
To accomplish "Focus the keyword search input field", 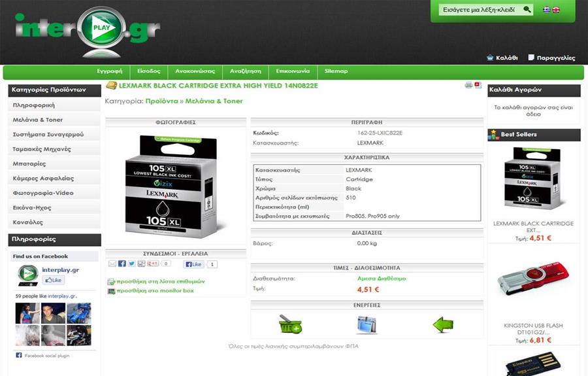I will tap(481, 10).
